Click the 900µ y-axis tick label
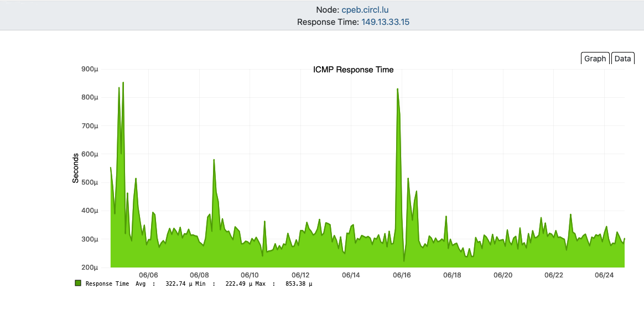Image resolution: width=644 pixels, height=315 pixels. click(89, 69)
